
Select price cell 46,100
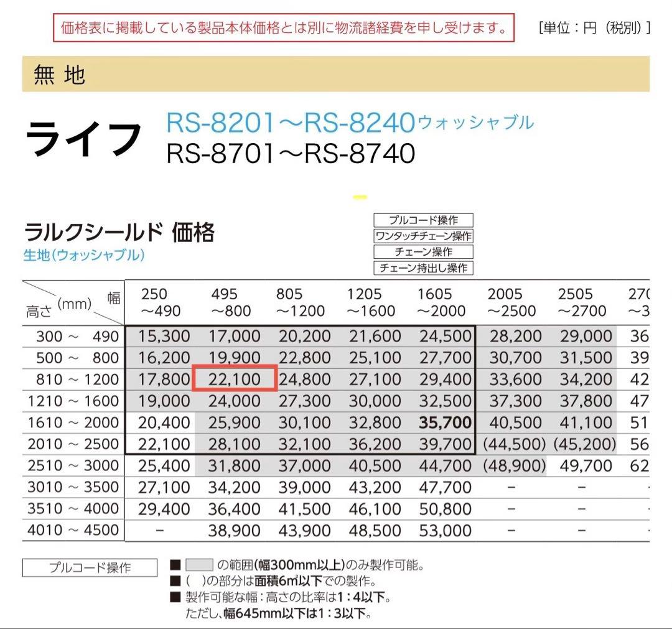tap(375, 508)
